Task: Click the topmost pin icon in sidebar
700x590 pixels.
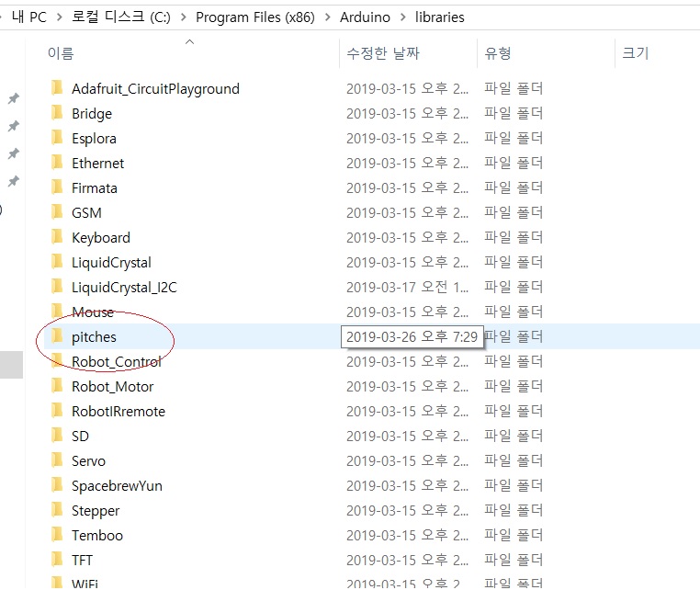Action: [14, 98]
